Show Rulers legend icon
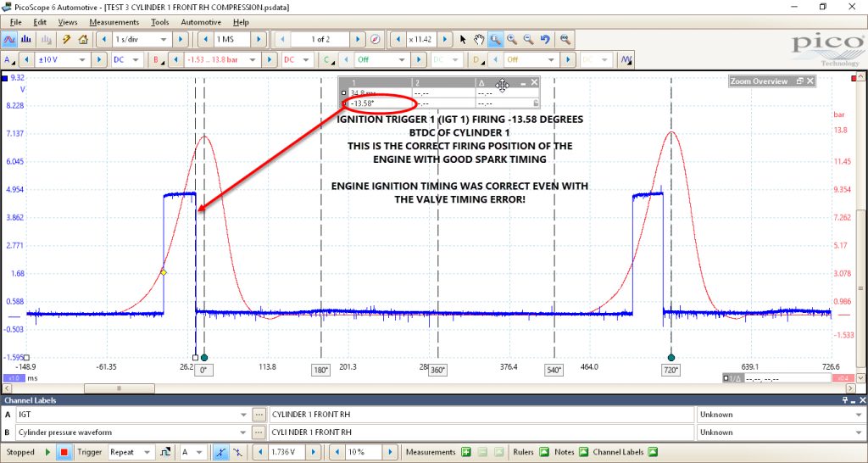This screenshot has height=463, width=868. (x=545, y=452)
